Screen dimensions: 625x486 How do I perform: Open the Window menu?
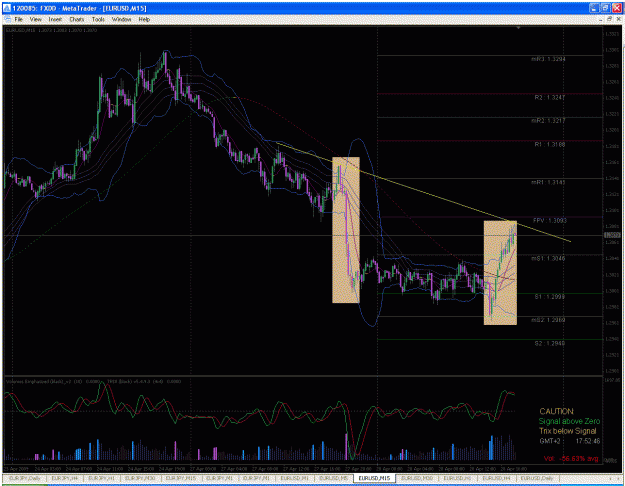[121, 19]
